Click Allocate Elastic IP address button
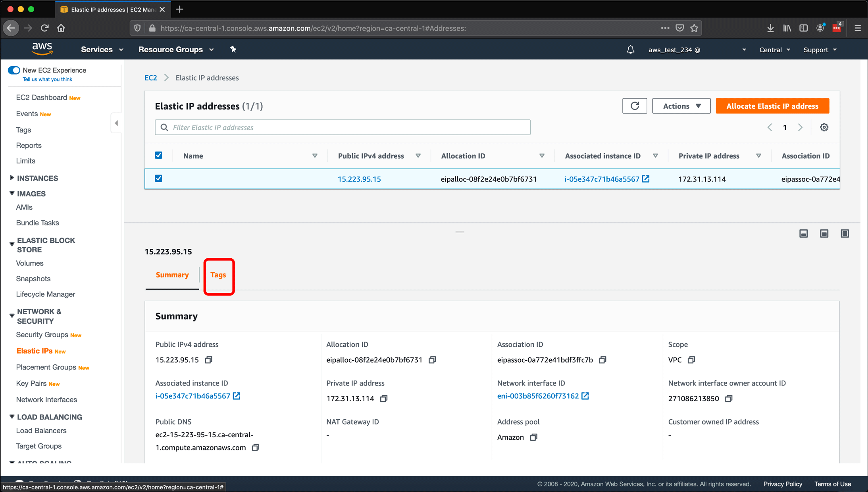The width and height of the screenshot is (868, 492). [772, 106]
